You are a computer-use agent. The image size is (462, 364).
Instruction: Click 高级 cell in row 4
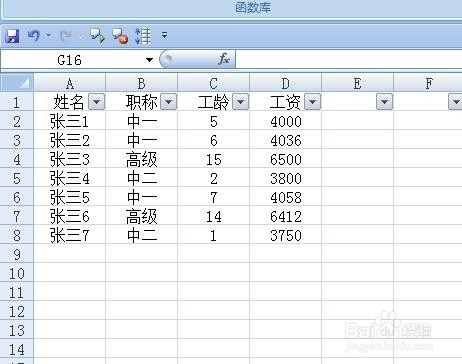pos(142,159)
